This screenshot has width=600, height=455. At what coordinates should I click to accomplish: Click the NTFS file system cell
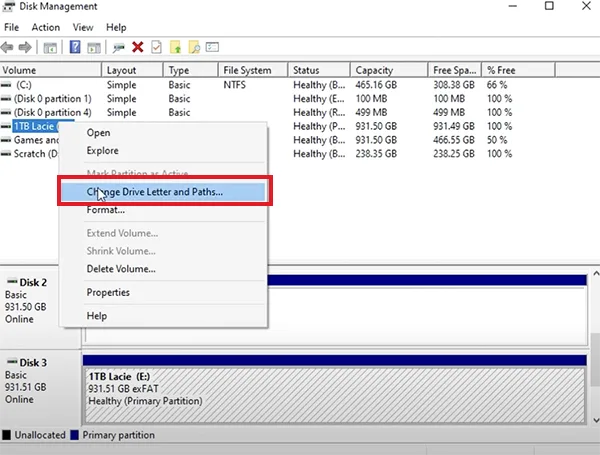235,85
